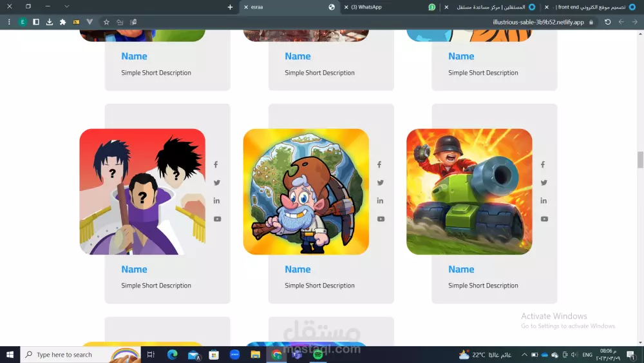Click the anime characters card image
644x363 pixels.
[x=142, y=191]
